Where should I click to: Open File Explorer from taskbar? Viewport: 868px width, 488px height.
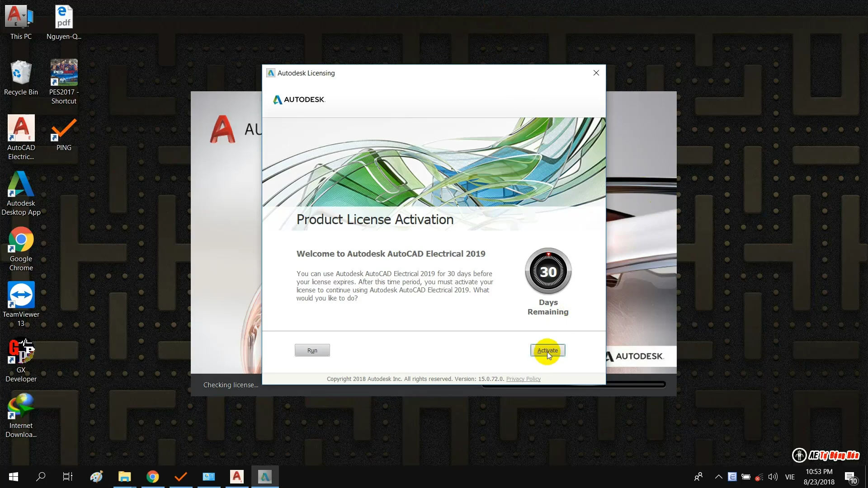(124, 477)
